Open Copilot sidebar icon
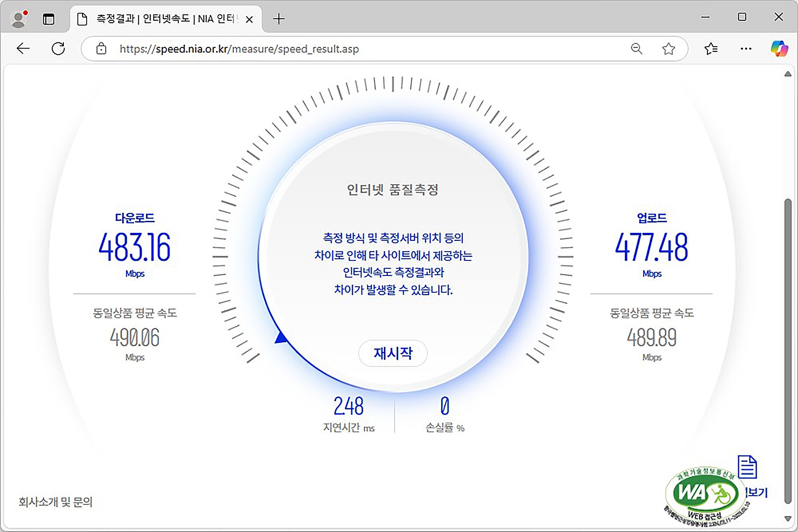Image resolution: width=798 pixels, height=532 pixels. pos(779,49)
